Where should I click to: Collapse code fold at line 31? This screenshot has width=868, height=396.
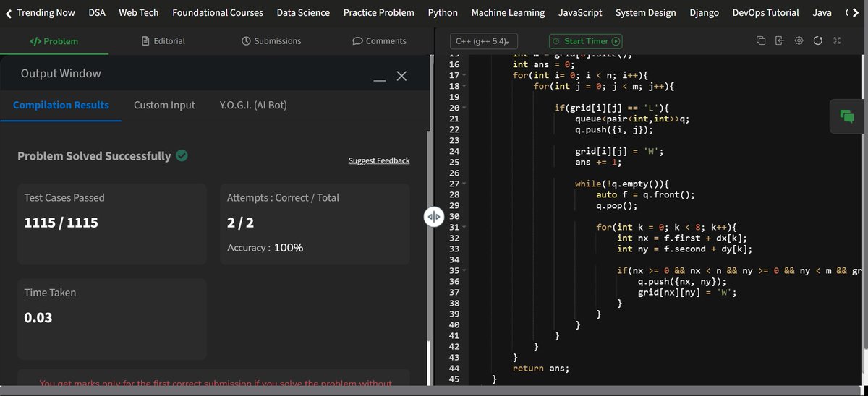[465, 227]
